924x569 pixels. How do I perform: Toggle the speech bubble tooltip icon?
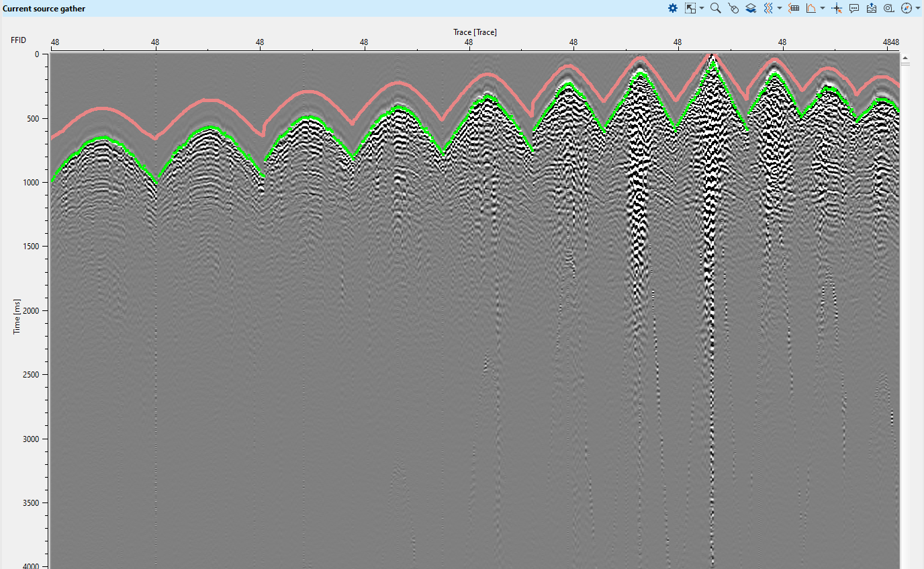point(854,9)
